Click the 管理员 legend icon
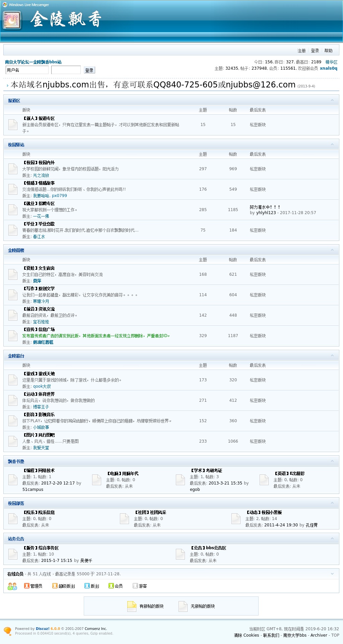The image size is (343, 644). click(x=27, y=586)
